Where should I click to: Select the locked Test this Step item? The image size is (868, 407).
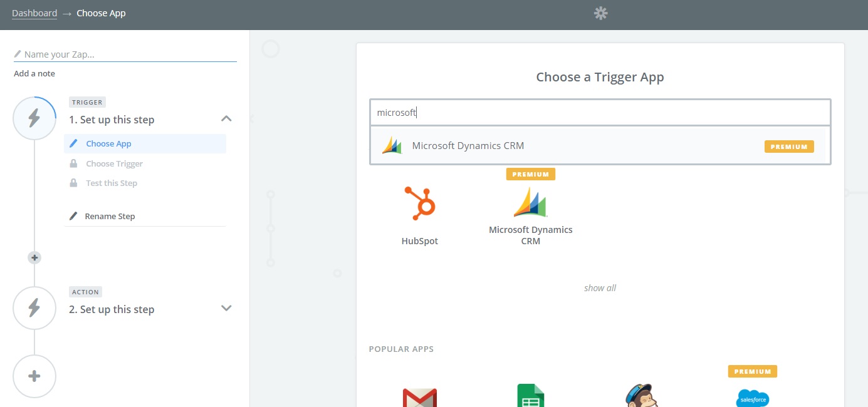pos(112,183)
